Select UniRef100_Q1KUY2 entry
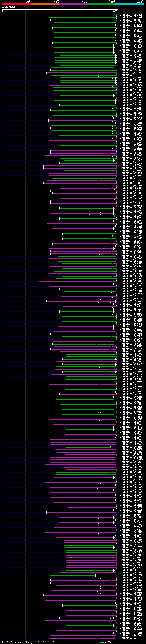The image size is (146, 644). (x=131, y=110)
